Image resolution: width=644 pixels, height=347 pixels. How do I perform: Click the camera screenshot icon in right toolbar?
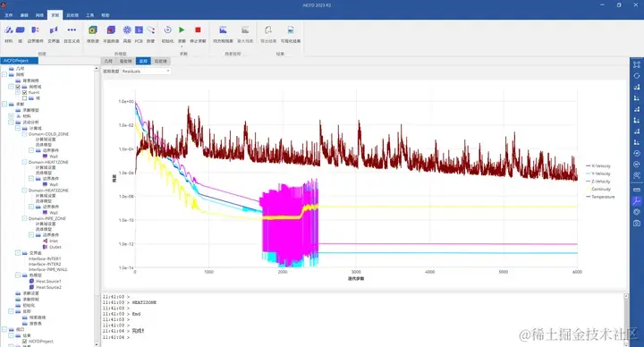coord(637,223)
